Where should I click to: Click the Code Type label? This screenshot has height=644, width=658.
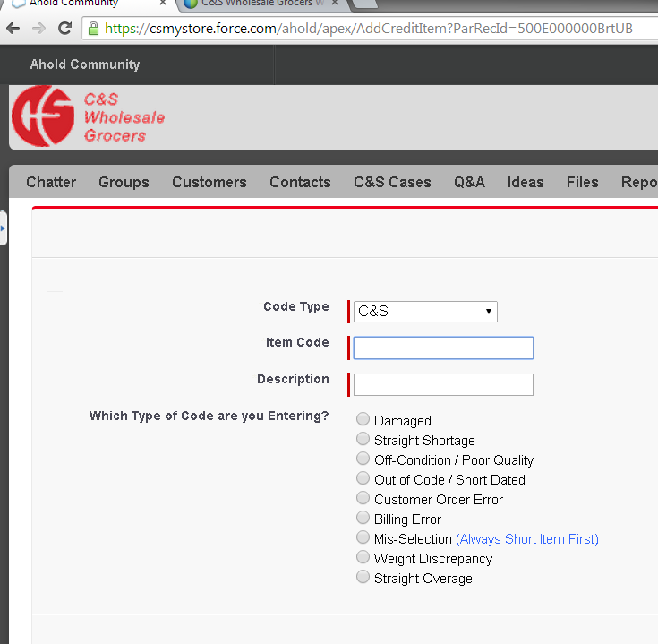(296, 307)
